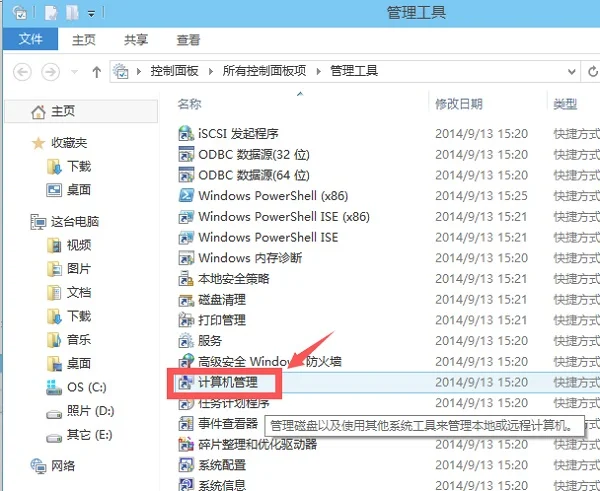The width and height of the screenshot is (600, 491).
Task: Open the 文件 menu tab
Action: (x=31, y=39)
